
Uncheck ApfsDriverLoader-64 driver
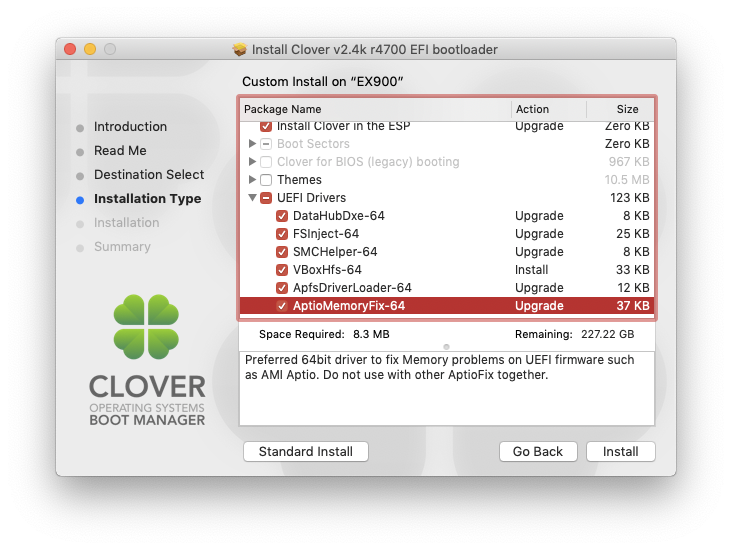282,288
